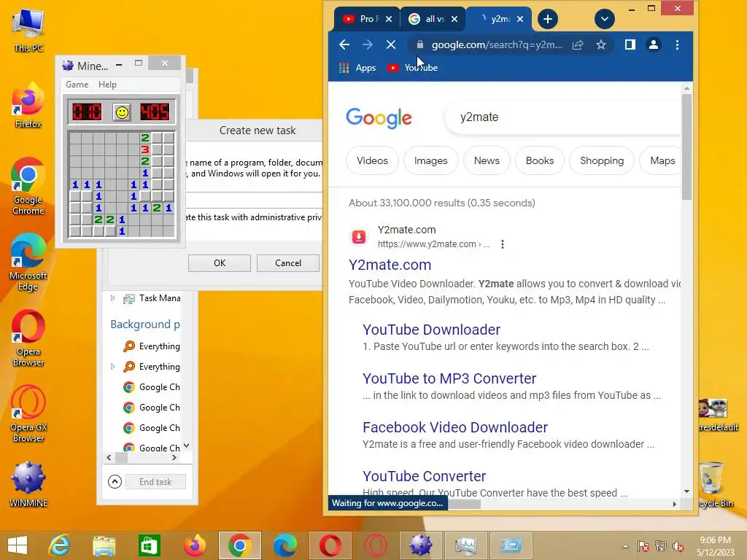This screenshot has width=747, height=560.
Task: Open WINMINE desktop icon
Action: click(x=28, y=484)
